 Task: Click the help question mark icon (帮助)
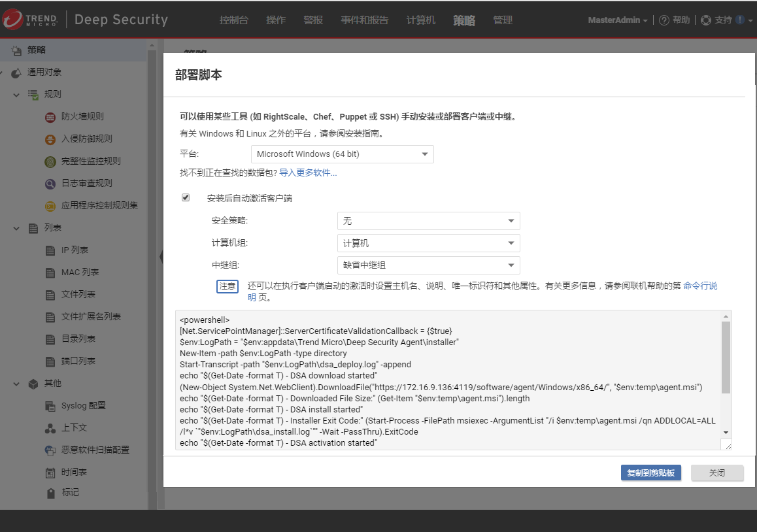664,20
